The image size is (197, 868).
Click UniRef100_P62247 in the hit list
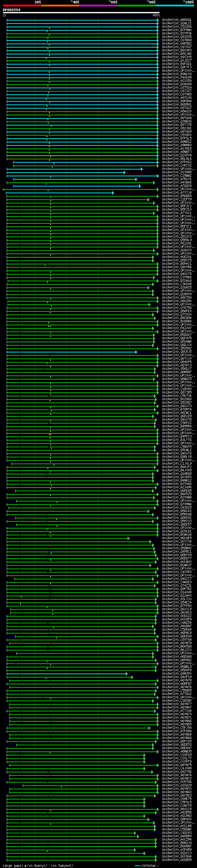click(177, 328)
